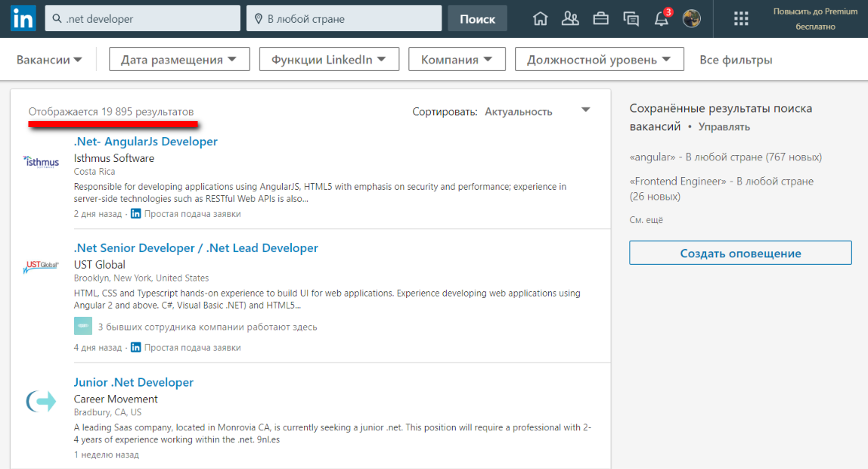Open Дата размещения filter dropdown

click(x=179, y=59)
